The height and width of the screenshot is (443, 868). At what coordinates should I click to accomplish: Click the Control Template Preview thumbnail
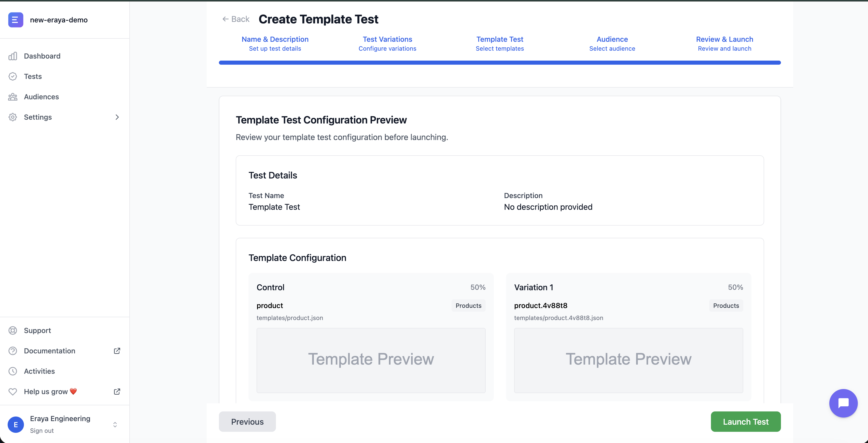click(371, 360)
